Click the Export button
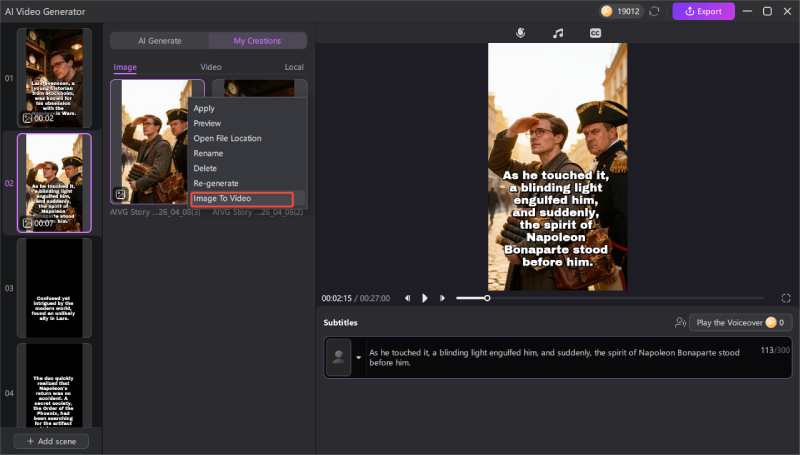The height and width of the screenshot is (455, 800). (x=703, y=11)
